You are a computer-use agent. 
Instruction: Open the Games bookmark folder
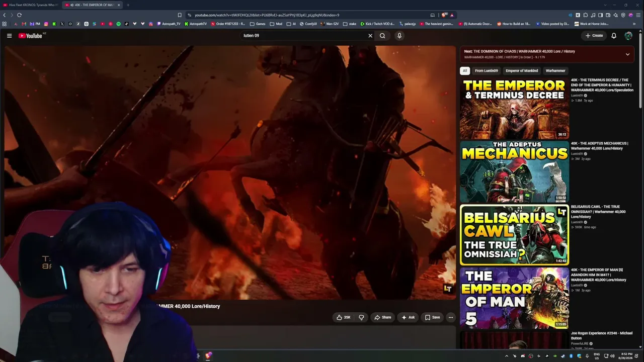coord(258,24)
